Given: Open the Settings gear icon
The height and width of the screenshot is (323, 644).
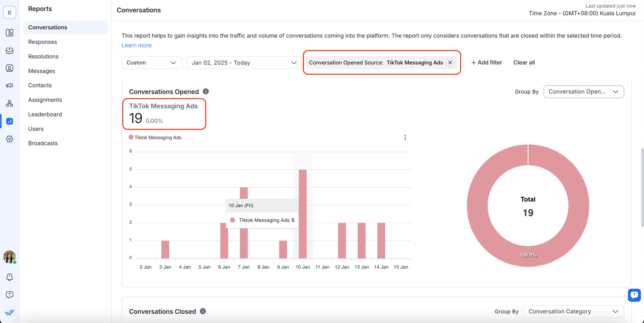Looking at the screenshot, I should click(x=10, y=139).
